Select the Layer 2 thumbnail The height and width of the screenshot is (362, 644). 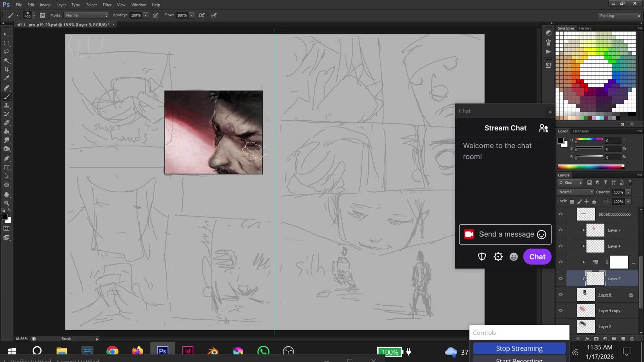586,327
